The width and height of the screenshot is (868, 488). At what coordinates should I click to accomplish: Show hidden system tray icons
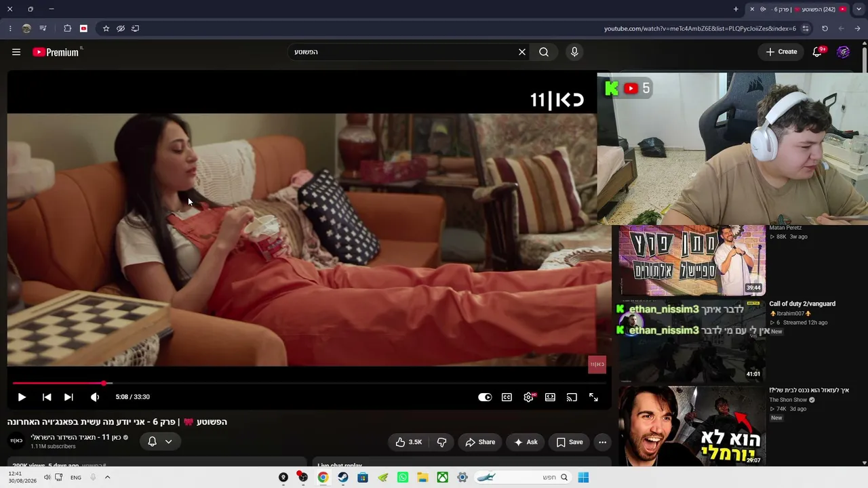[x=107, y=477]
